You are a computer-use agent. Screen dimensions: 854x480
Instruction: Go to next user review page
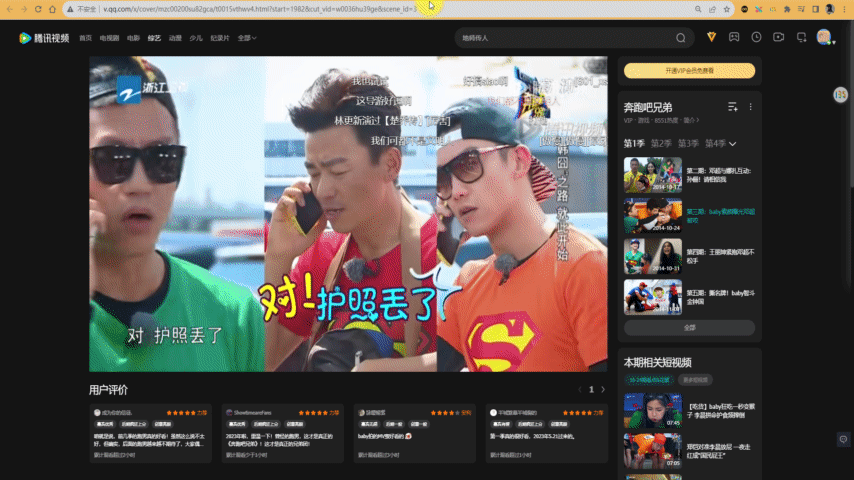603,389
